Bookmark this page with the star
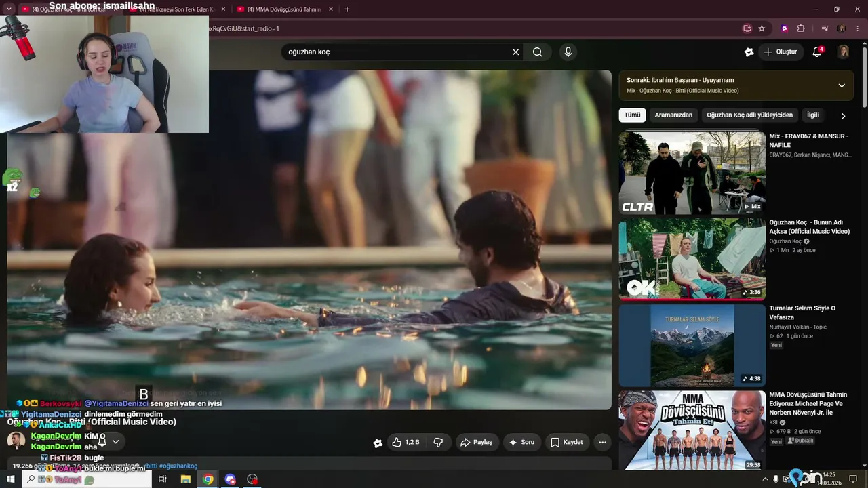The width and height of the screenshot is (868, 488). point(762,28)
